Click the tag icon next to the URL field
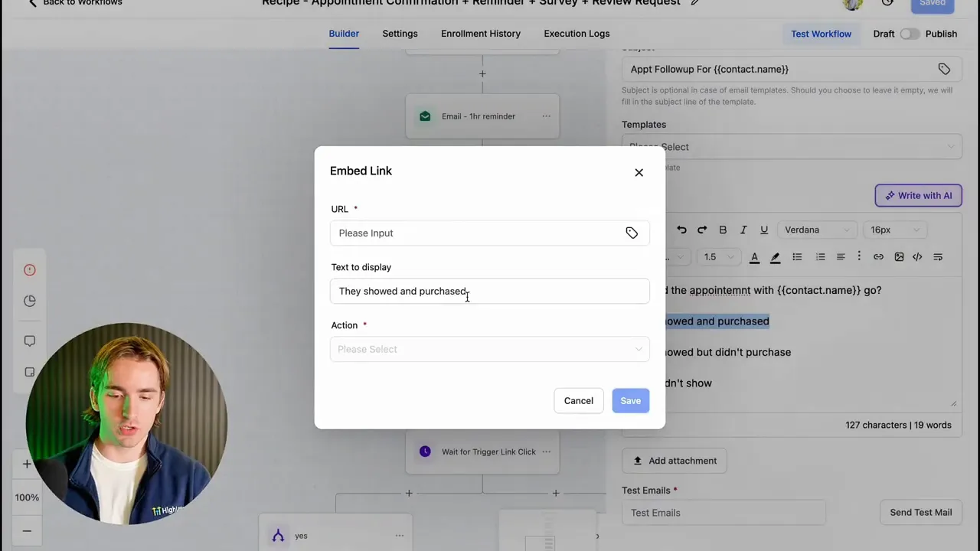980x551 pixels. click(x=631, y=233)
